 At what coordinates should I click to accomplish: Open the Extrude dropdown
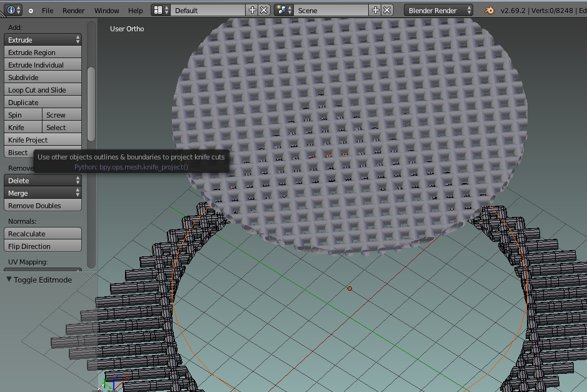pos(43,39)
